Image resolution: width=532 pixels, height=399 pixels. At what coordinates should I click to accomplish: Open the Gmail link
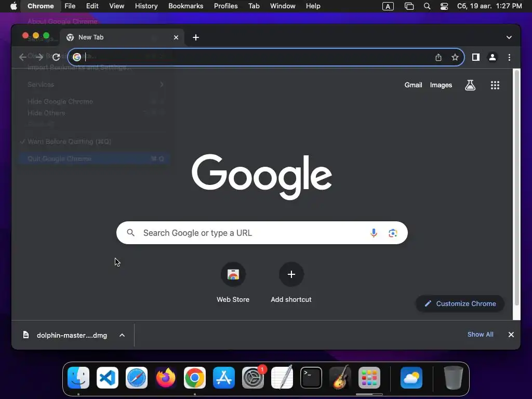[413, 85]
